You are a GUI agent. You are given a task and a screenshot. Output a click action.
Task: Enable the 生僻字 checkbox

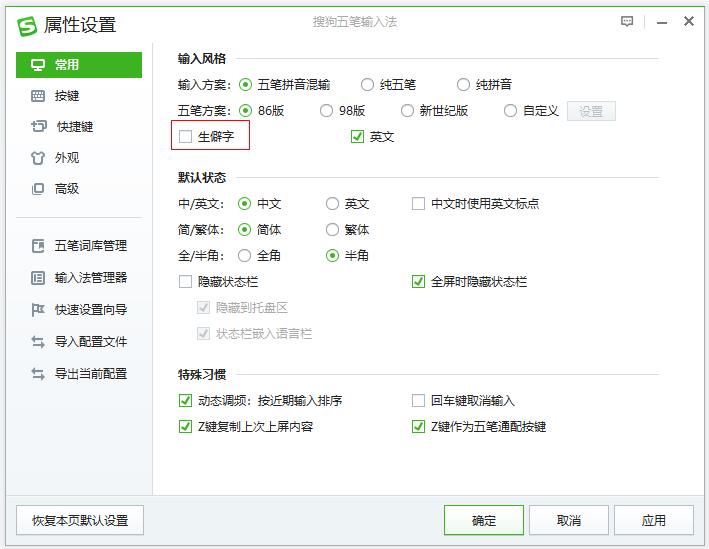[x=185, y=136]
